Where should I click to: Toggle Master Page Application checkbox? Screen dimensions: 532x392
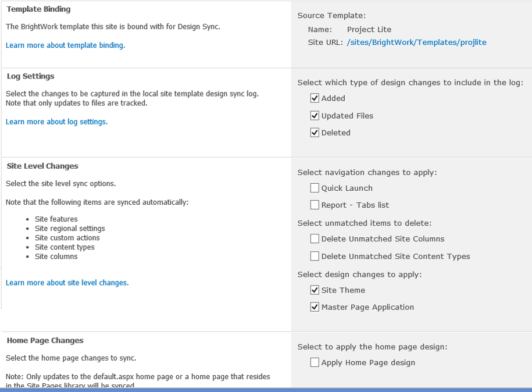pyautogui.click(x=315, y=307)
